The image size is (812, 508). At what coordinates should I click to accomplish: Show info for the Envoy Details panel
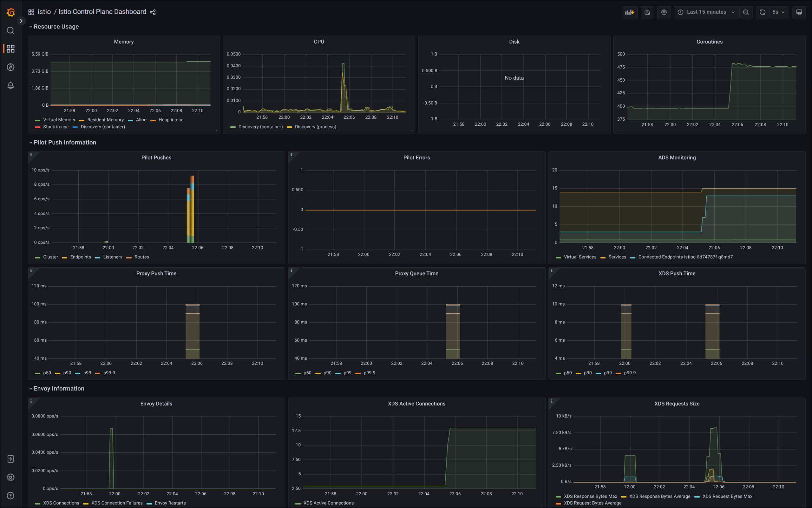pos(31,401)
